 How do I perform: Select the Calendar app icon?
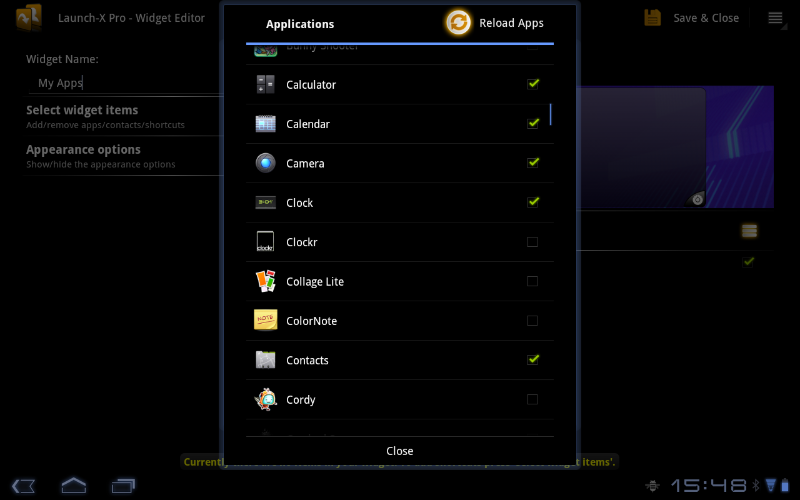point(265,124)
